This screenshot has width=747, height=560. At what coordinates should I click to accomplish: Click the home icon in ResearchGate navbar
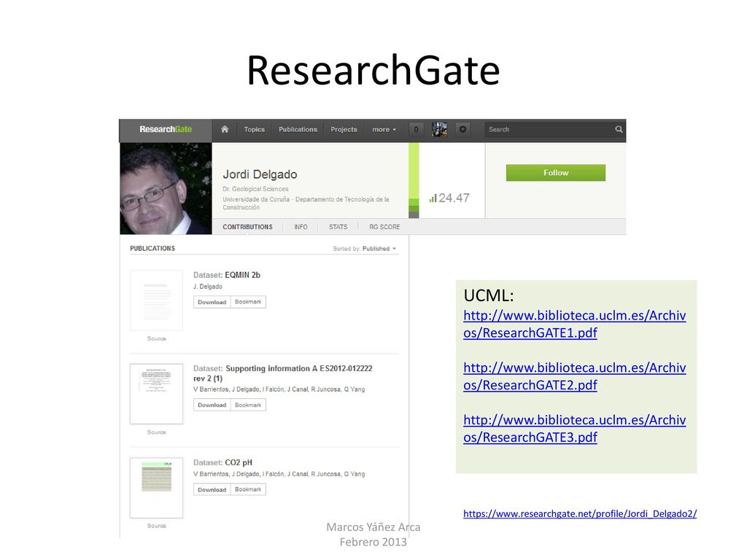225,129
